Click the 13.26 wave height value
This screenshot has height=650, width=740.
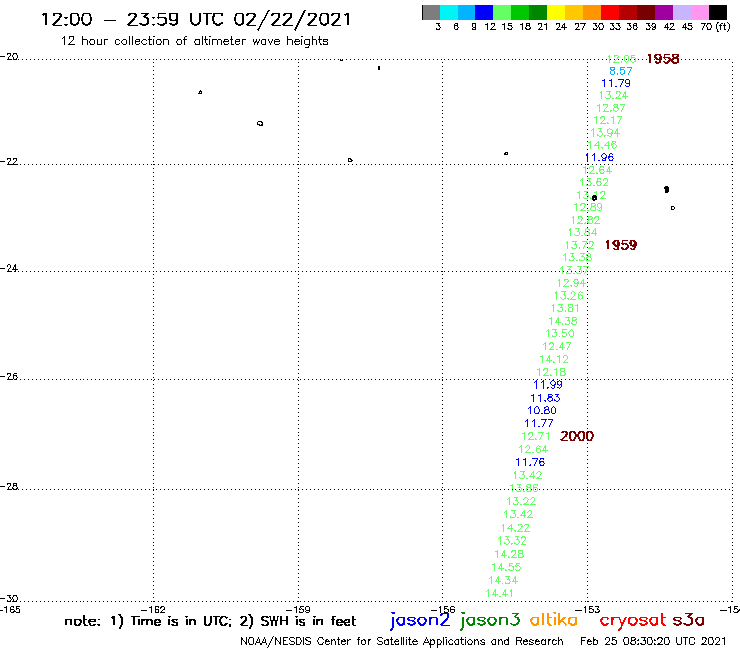click(x=568, y=296)
